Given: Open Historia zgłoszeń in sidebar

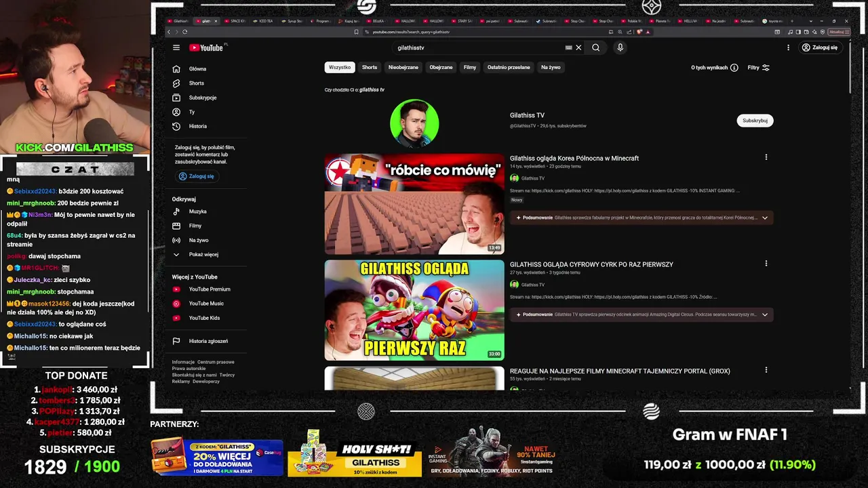Looking at the screenshot, I should [x=208, y=341].
